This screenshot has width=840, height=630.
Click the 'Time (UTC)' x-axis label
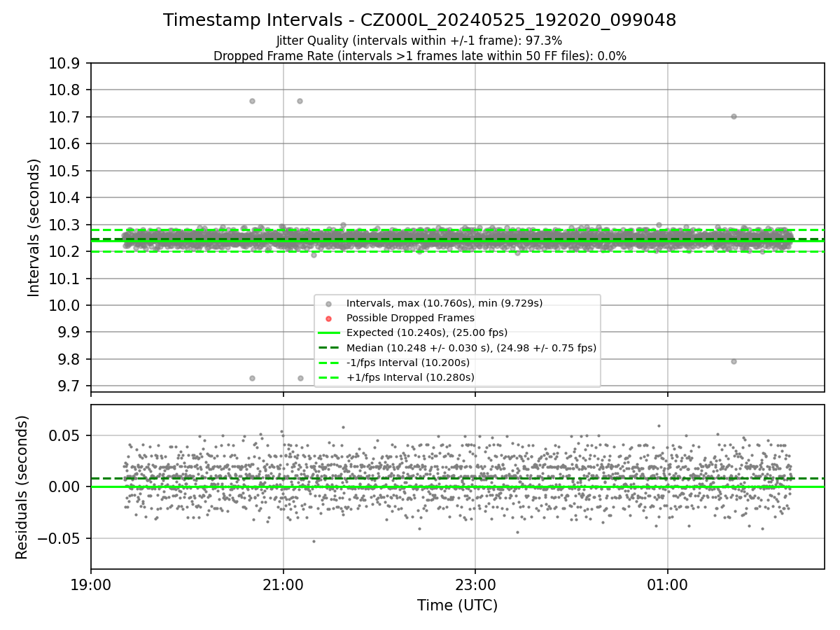457,605
